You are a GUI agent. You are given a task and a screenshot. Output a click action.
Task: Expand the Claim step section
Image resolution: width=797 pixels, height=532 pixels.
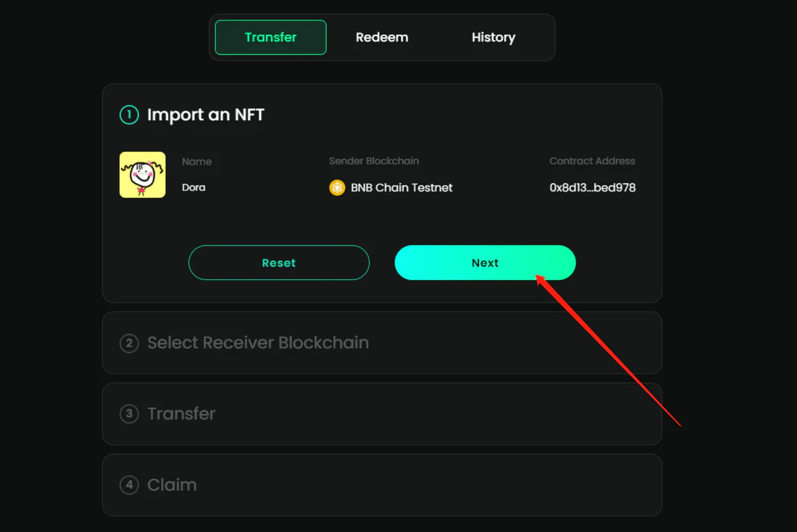pos(382,485)
